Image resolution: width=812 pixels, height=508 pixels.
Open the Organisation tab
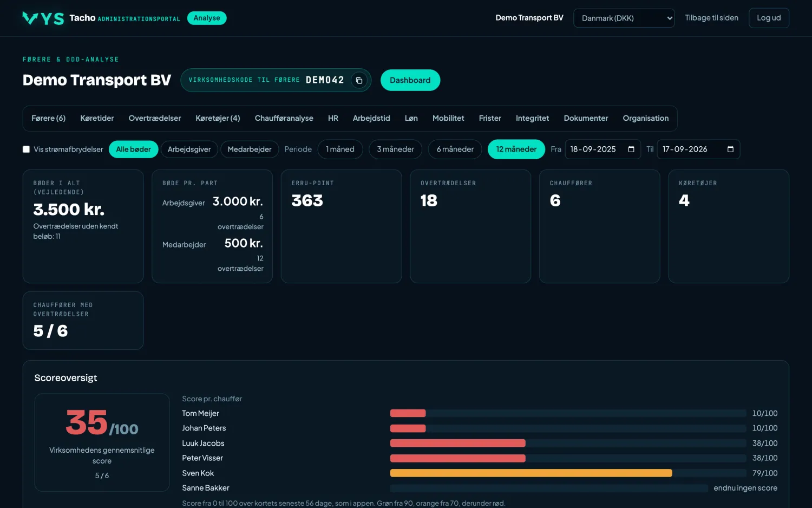click(646, 118)
